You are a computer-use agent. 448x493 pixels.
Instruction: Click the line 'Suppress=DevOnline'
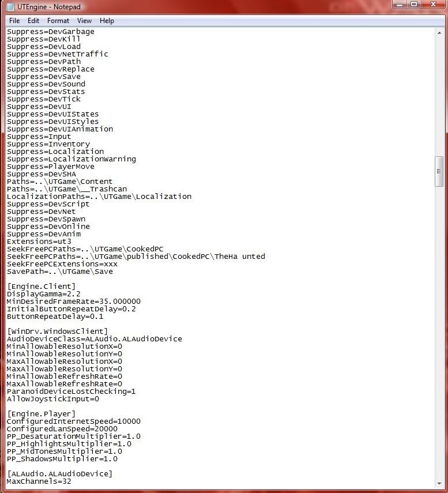pyautogui.click(x=48, y=227)
